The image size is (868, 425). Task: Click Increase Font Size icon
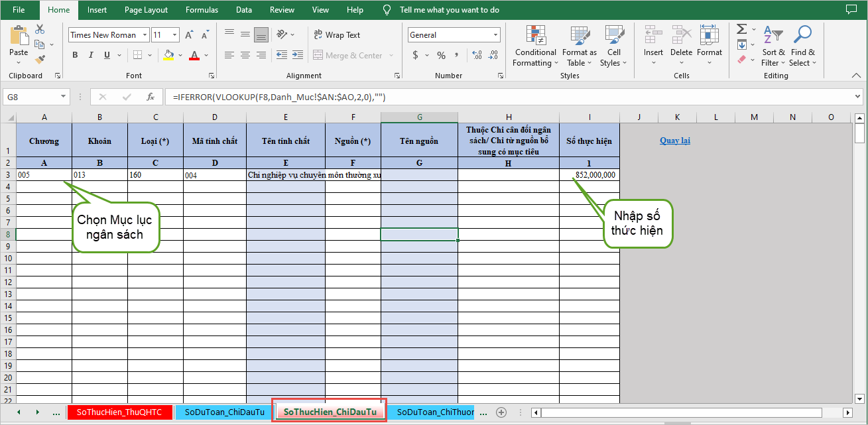pos(189,35)
